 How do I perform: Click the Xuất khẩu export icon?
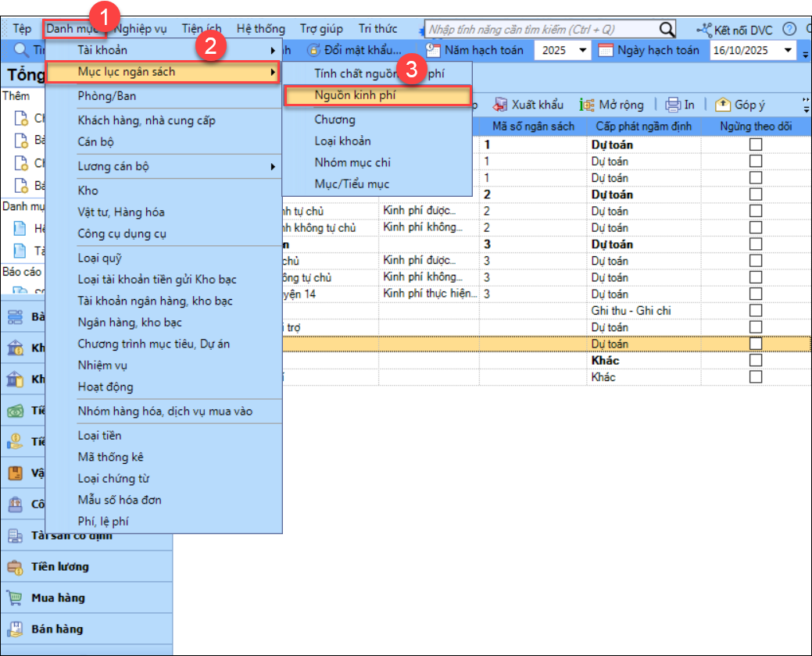pos(500,105)
